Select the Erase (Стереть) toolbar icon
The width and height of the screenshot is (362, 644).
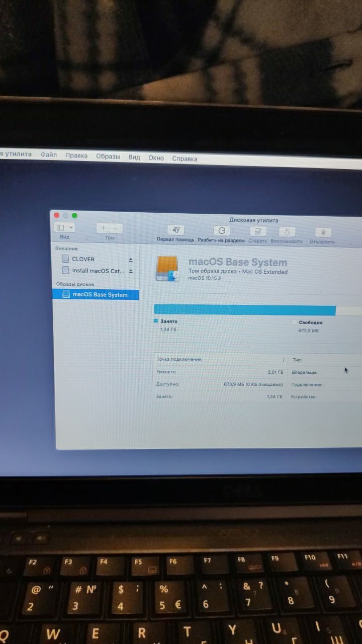(x=258, y=231)
